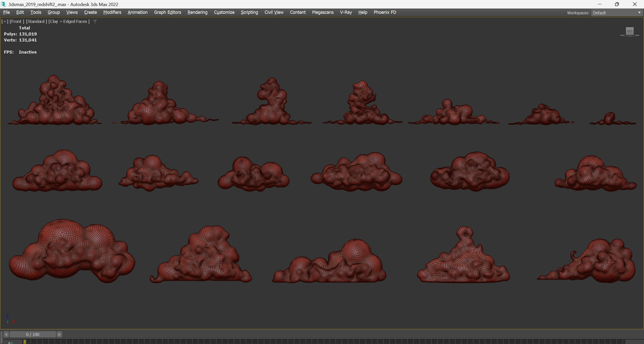Image resolution: width=644 pixels, height=344 pixels.
Task: Click the yellow frame marker on the trackbar
Action: [25, 341]
